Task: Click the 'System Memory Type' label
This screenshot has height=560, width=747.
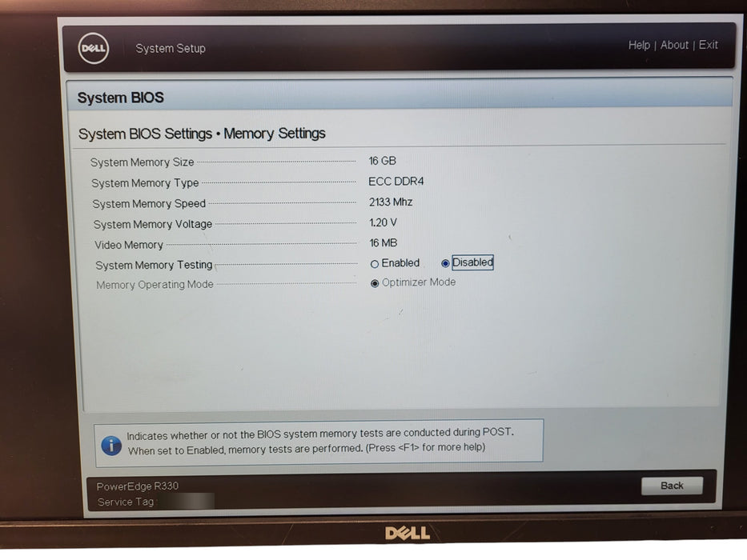Action: click(x=145, y=183)
